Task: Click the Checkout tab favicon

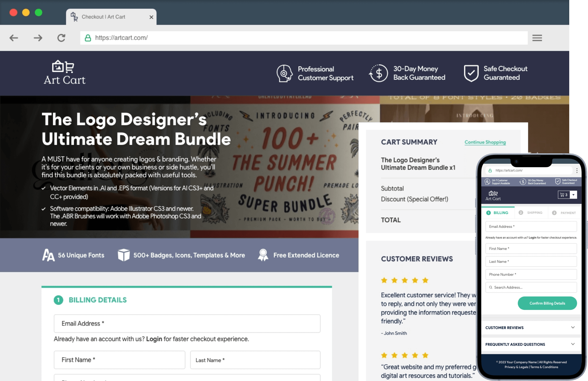Action: point(74,17)
